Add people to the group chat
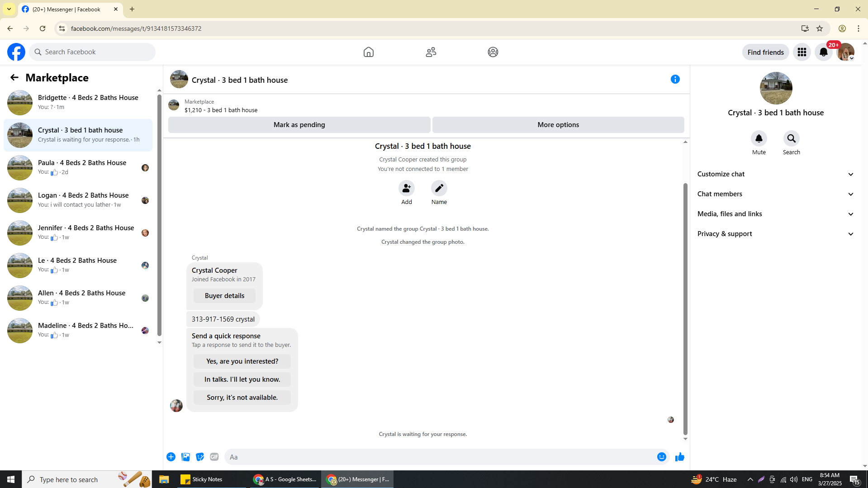The height and width of the screenshot is (488, 868). point(407,188)
